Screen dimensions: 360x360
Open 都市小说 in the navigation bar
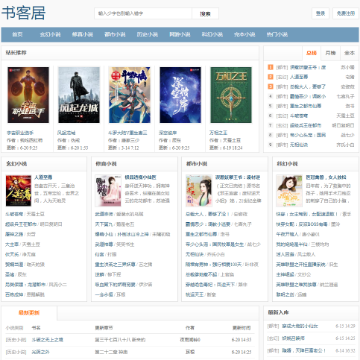pyautogui.click(x=115, y=34)
